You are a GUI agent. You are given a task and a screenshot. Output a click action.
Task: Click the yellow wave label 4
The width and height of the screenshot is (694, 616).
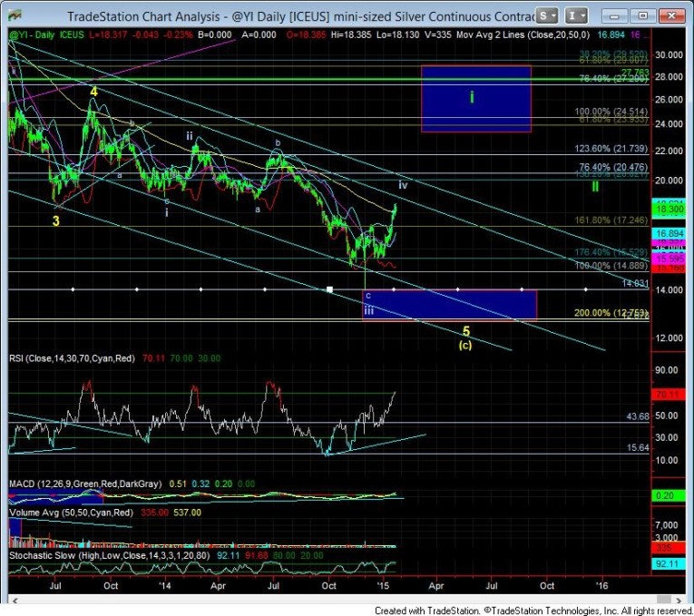tap(93, 92)
